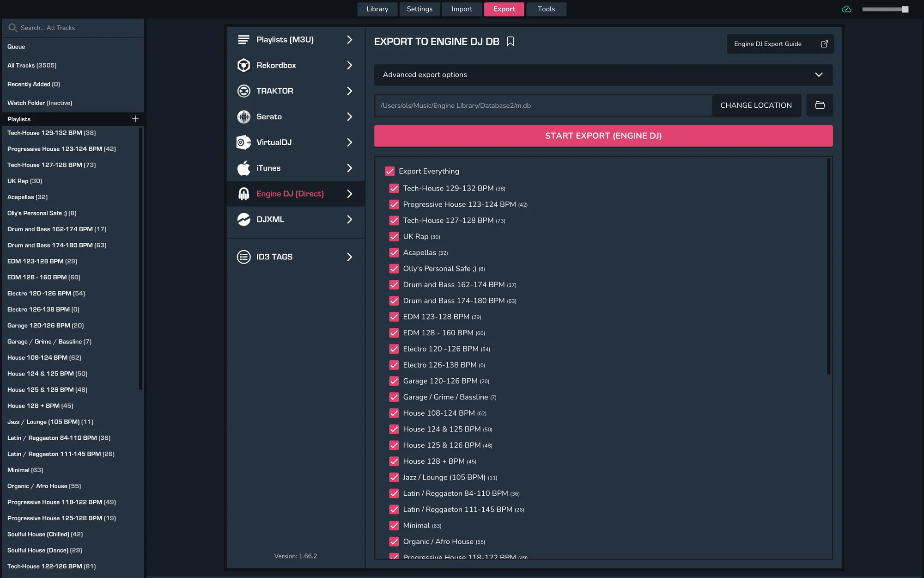
Task: Expand Advanced export options dropdown
Action: [x=818, y=75]
